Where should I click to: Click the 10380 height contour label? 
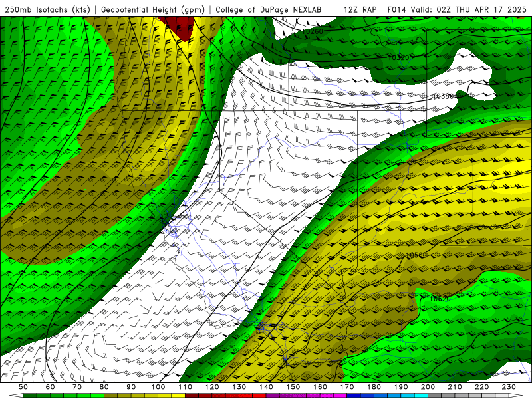click(443, 96)
